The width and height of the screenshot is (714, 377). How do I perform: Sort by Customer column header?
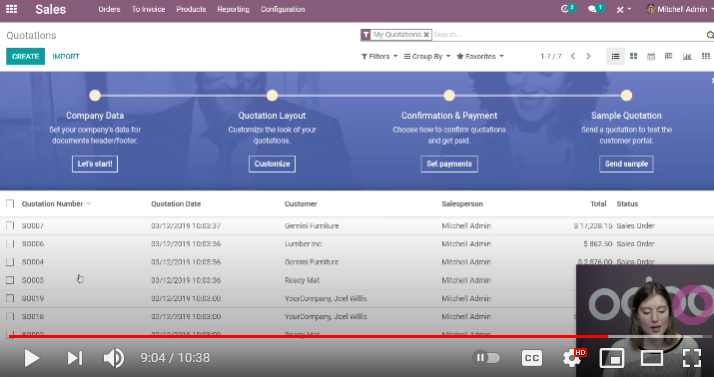click(x=301, y=204)
